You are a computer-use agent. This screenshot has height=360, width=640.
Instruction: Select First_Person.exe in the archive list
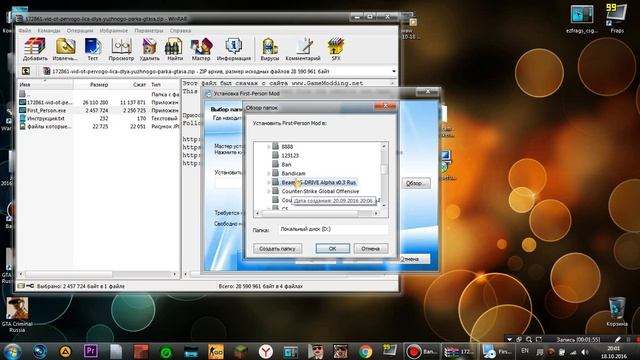point(46,111)
